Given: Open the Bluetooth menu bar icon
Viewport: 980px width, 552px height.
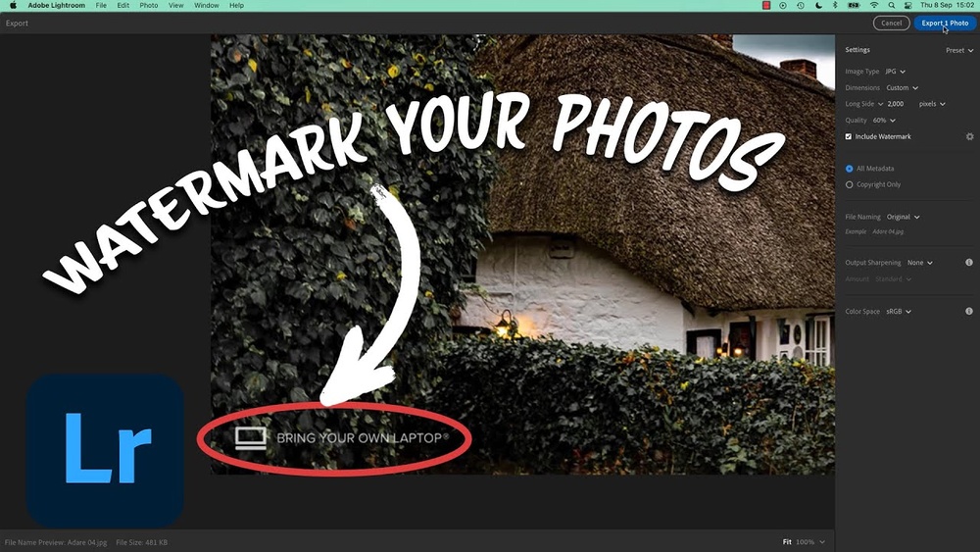Looking at the screenshot, I should [835, 5].
